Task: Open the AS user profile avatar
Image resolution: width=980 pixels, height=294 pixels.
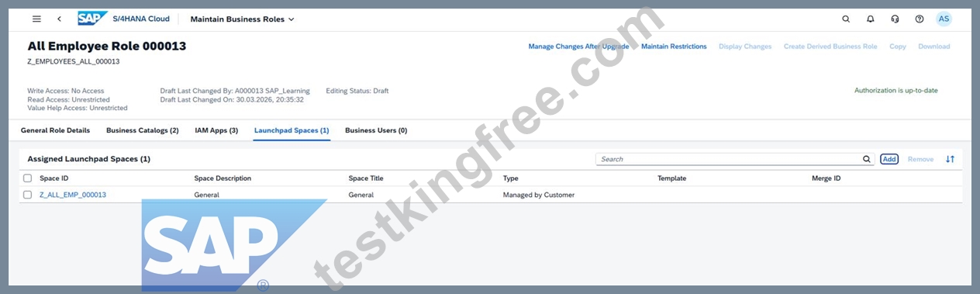Action: pyautogui.click(x=943, y=19)
